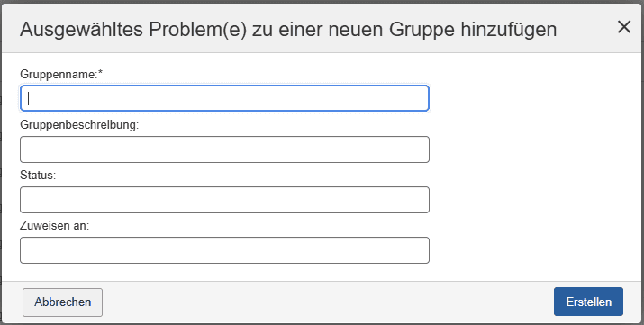The width and height of the screenshot is (644, 325).
Task: Click the Gruppenname label text
Action: (x=58, y=75)
